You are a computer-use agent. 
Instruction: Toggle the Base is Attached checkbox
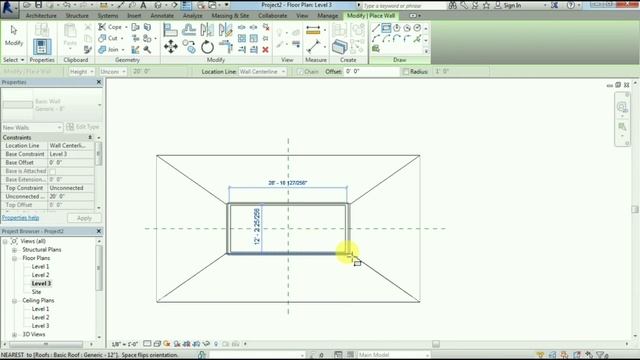pos(52,171)
